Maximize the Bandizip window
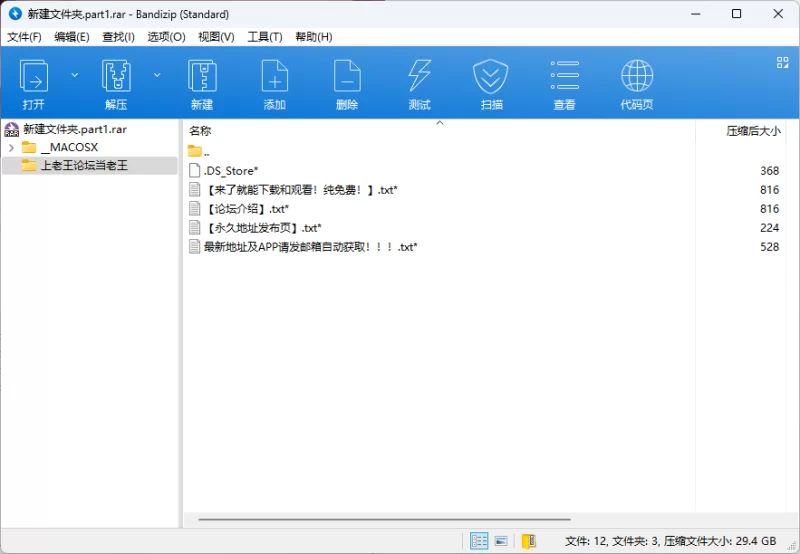This screenshot has height=554, width=800. click(x=736, y=14)
